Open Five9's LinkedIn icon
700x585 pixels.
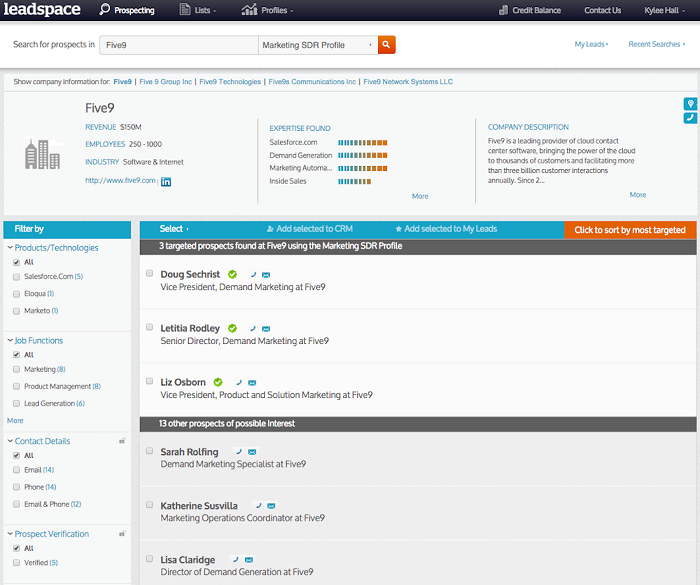pos(166,181)
